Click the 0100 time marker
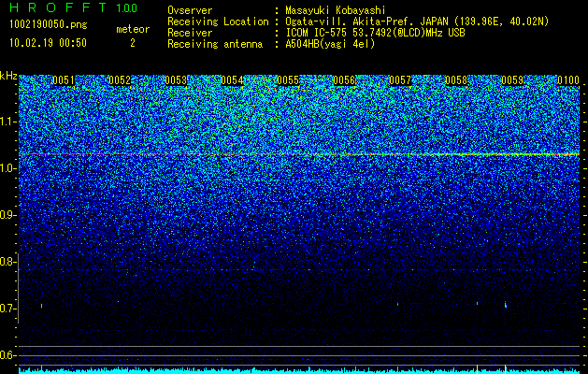This screenshot has width=588, height=374. point(568,80)
